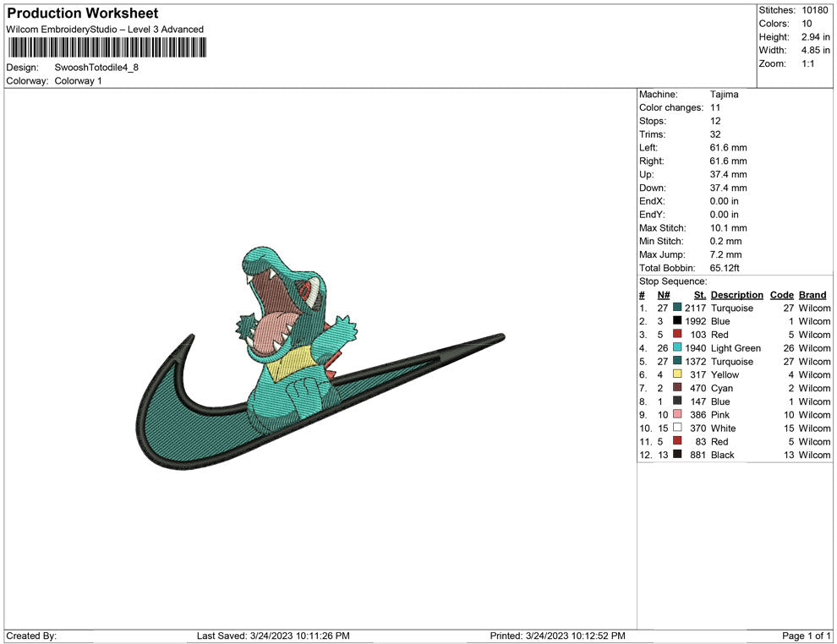Select the Total Bobbin value 65.12ft

pyautogui.click(x=725, y=268)
